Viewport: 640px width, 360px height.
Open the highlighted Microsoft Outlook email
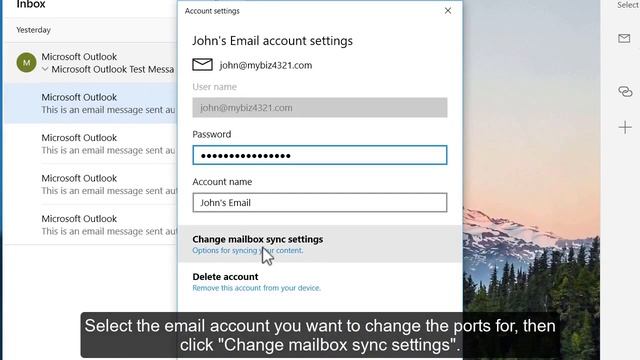point(91,103)
